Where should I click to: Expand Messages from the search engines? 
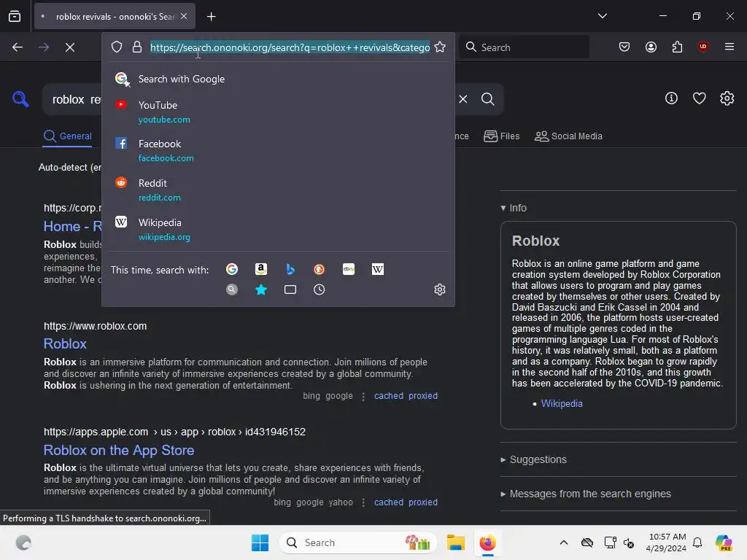[586, 494]
